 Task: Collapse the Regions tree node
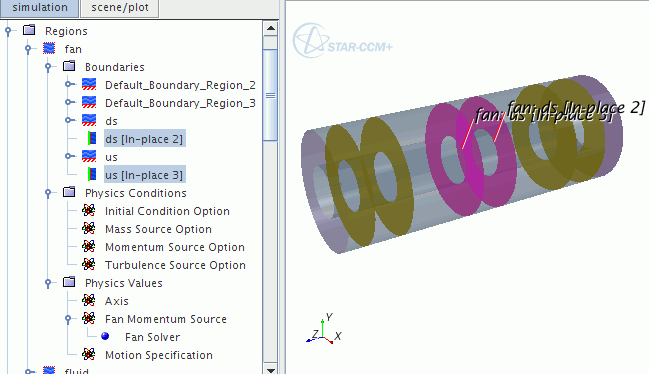pos(8,31)
